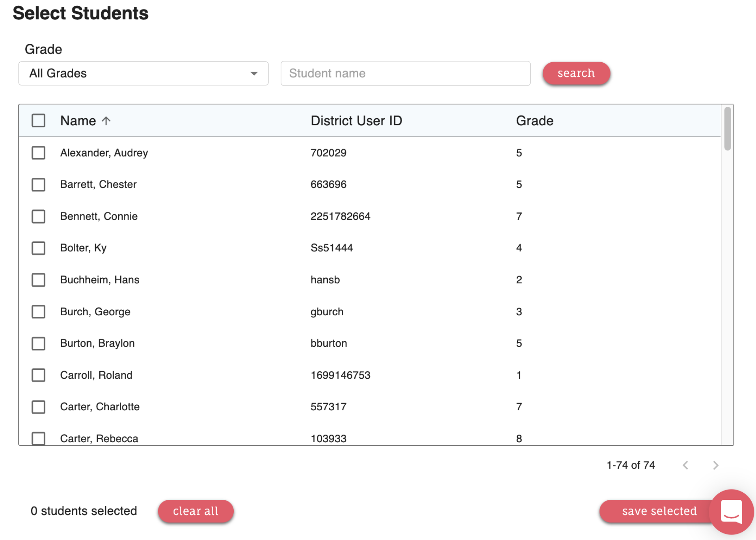Check the box for Alexander, Audrey
Screen dimensions: 756x540
(x=38, y=153)
